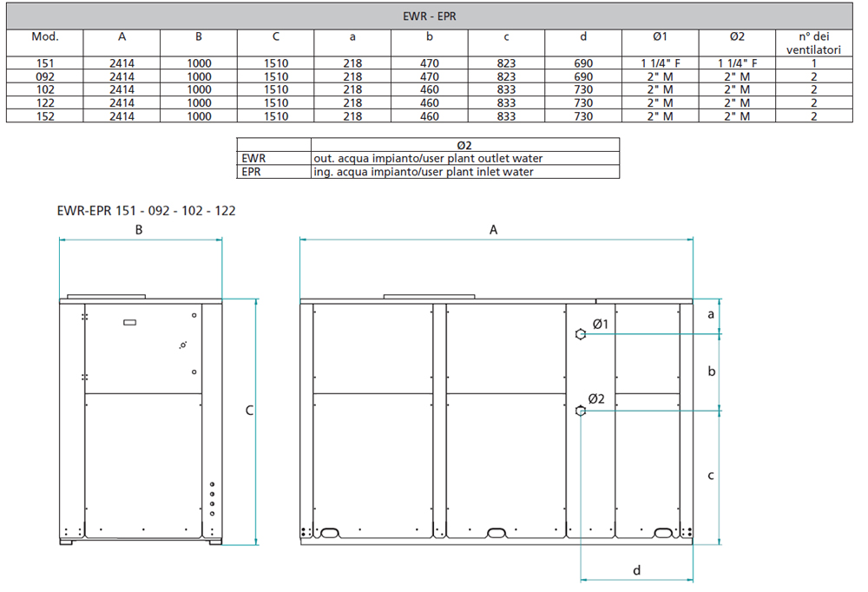
Task: Select the 833 value in column c for model 102
Action: [506, 89]
